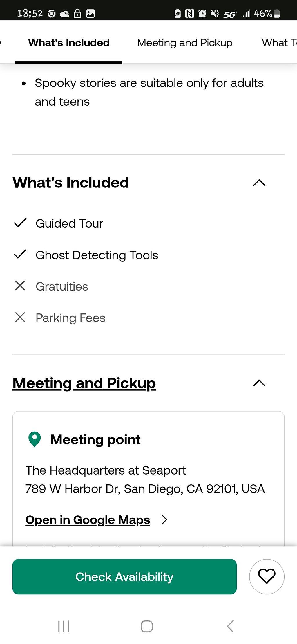Tap the Android home button
The width and height of the screenshot is (297, 644).
point(147,626)
